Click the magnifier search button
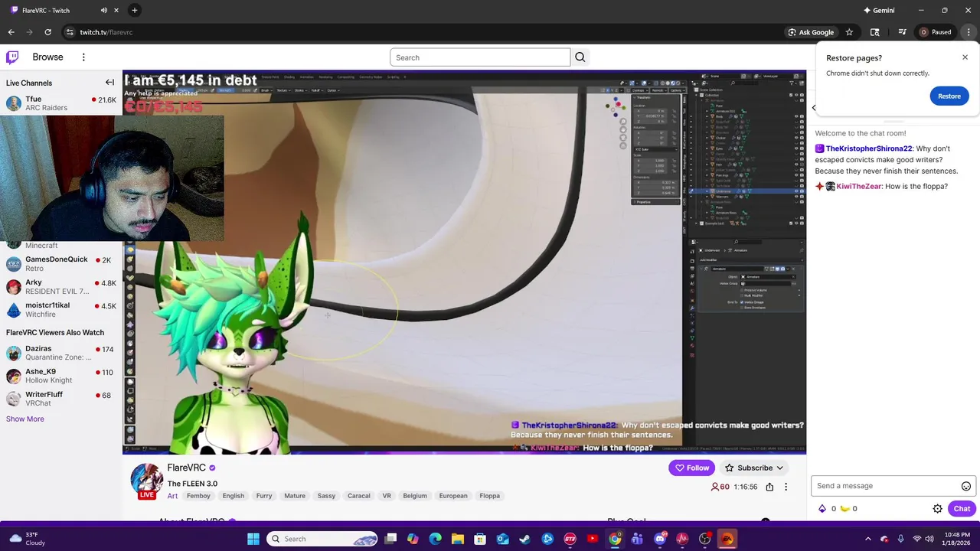 click(580, 57)
